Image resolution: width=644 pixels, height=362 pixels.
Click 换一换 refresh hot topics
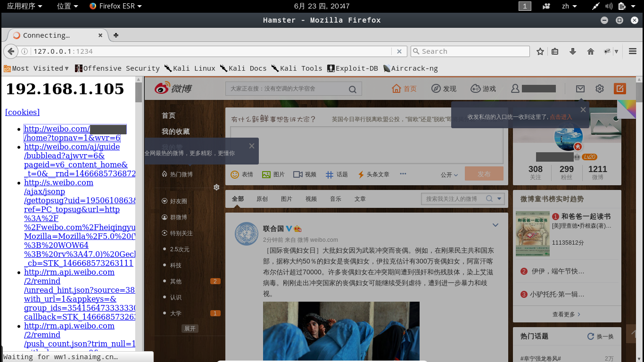tap(601, 337)
